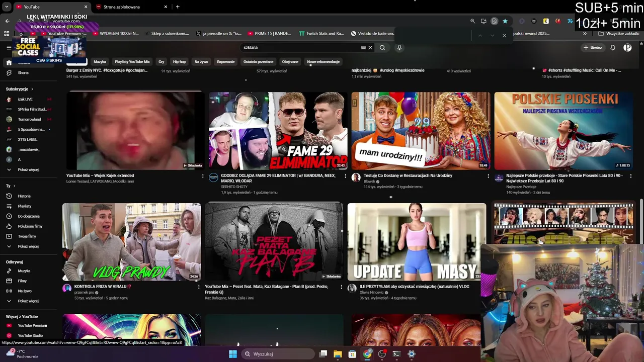Open YouTube notifications bell

click(x=613, y=48)
